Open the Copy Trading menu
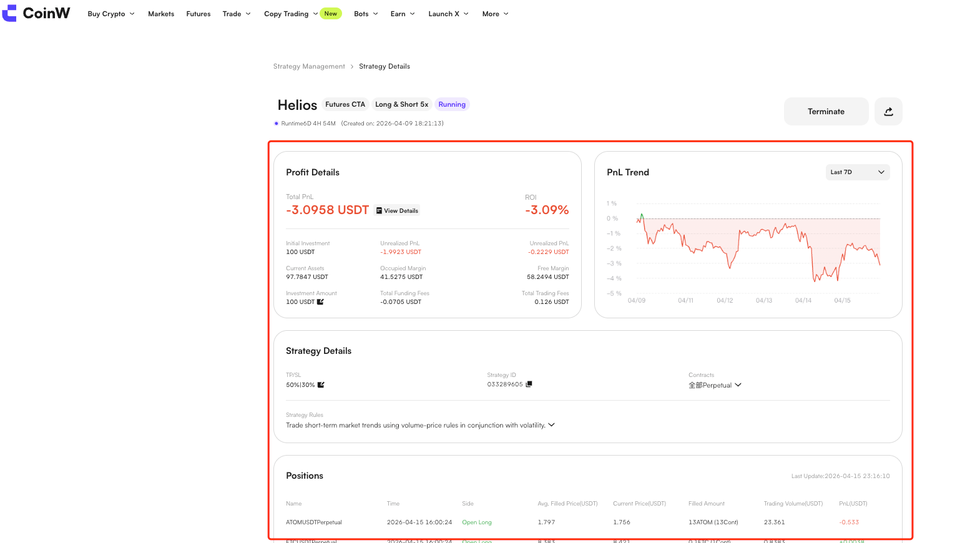This screenshot has height=543, width=980. [x=291, y=14]
